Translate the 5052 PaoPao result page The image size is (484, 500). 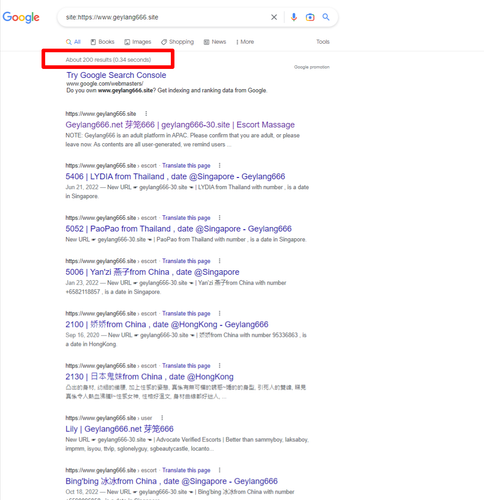[186, 218]
